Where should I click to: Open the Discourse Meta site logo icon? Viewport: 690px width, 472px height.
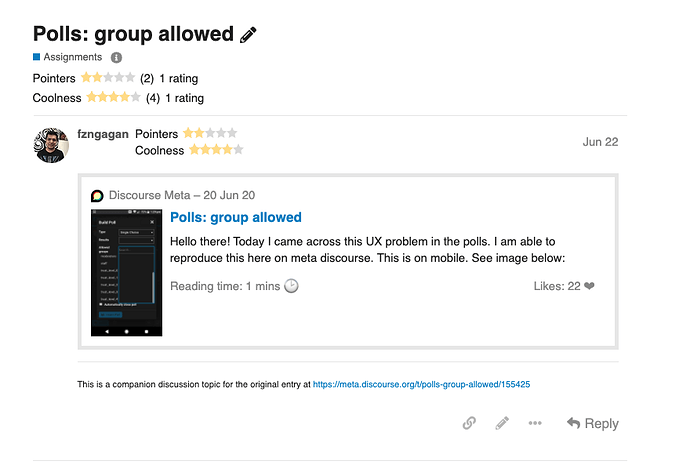[x=97, y=196]
